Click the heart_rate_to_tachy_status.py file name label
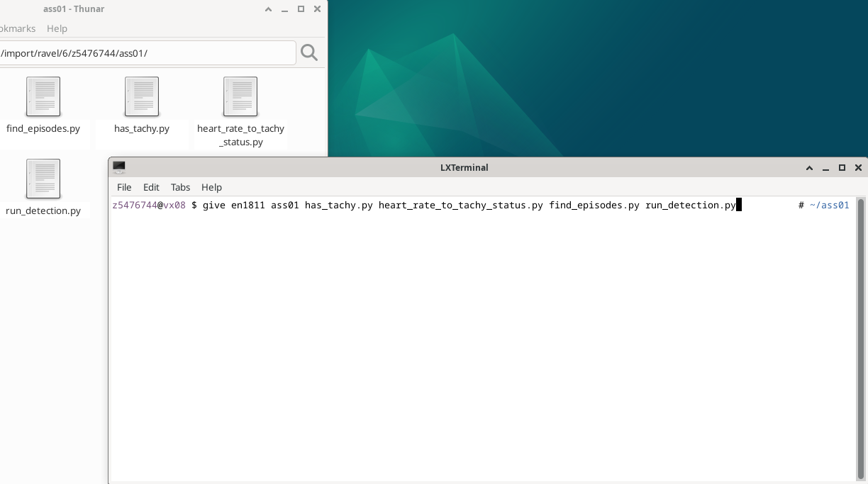868x484 pixels. point(240,135)
